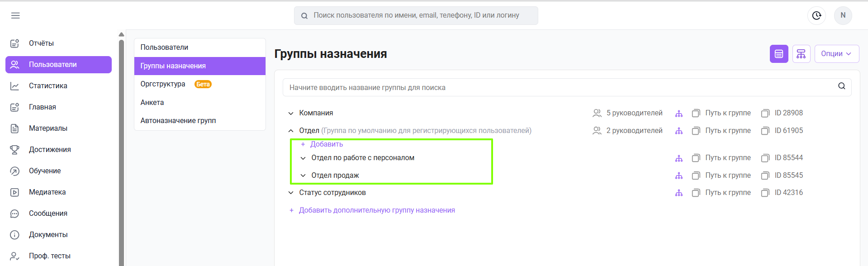Click Путь к группе for Отдел продаж
Viewport: 868px width, 266px height.
pos(728,176)
